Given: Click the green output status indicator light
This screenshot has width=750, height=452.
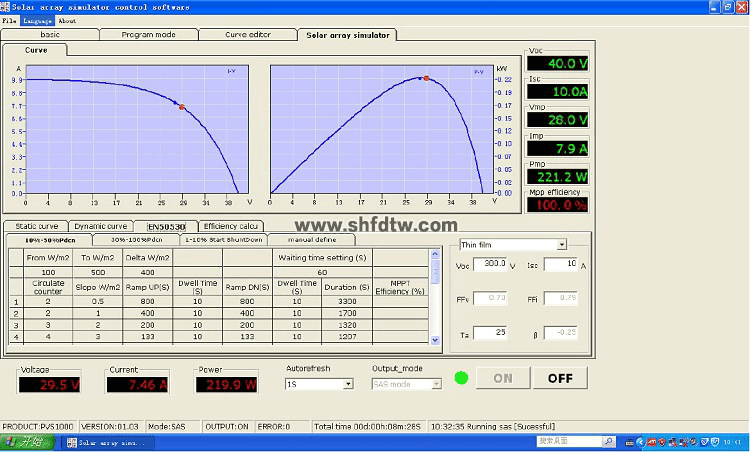Looking at the screenshot, I should 460,378.
